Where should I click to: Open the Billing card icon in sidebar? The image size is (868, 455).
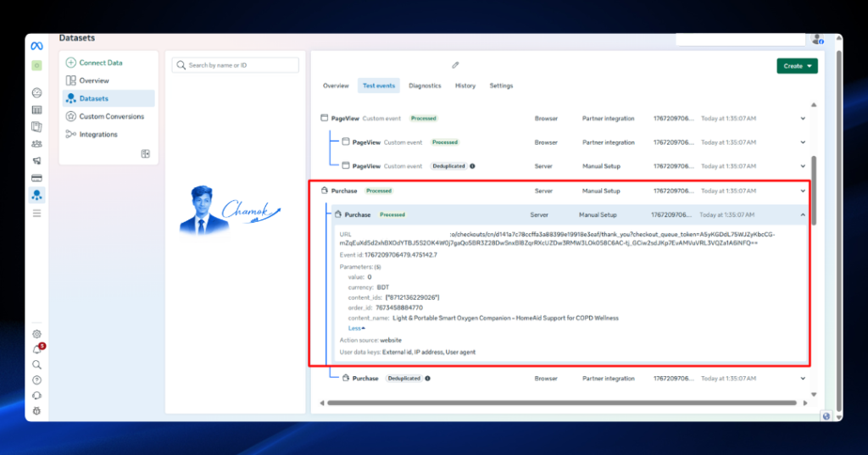pyautogui.click(x=36, y=178)
